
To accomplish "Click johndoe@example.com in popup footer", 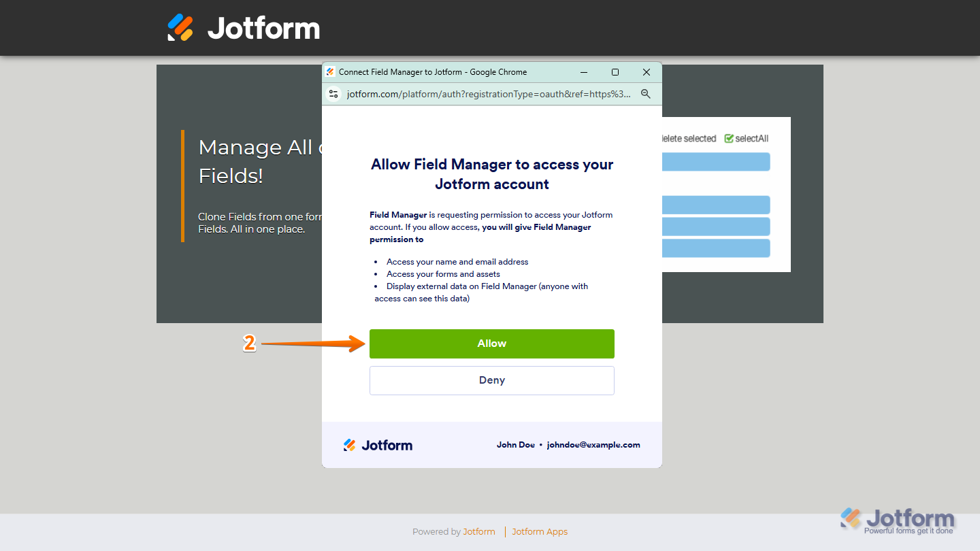I will 593,445.
